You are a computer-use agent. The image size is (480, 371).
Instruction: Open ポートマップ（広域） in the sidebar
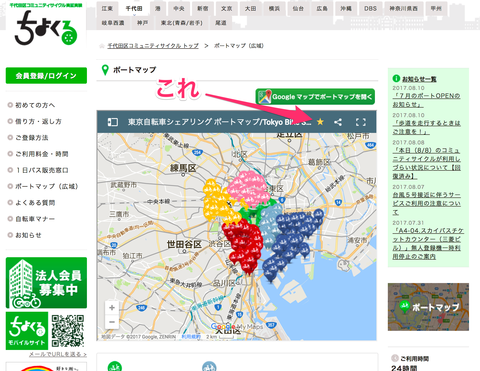click(46, 186)
